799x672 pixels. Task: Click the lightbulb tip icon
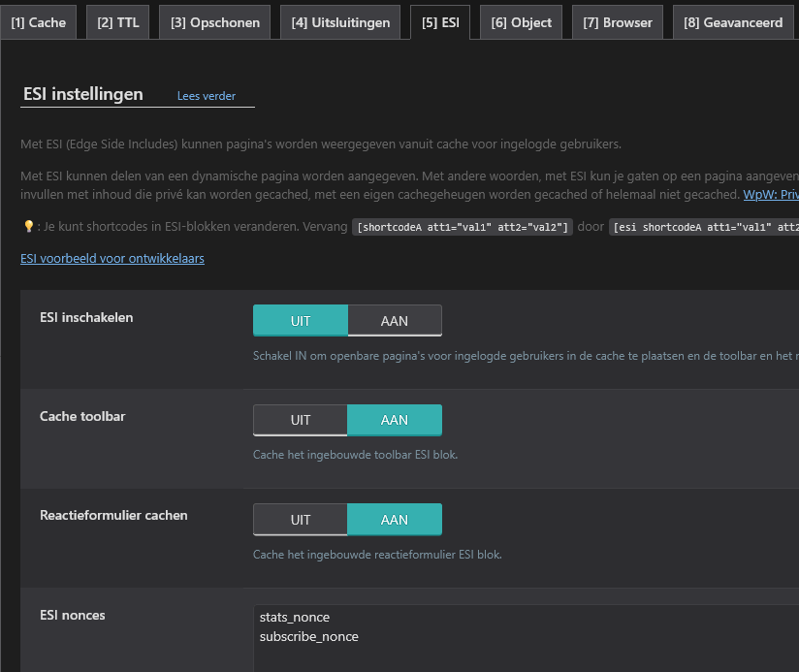point(28,227)
